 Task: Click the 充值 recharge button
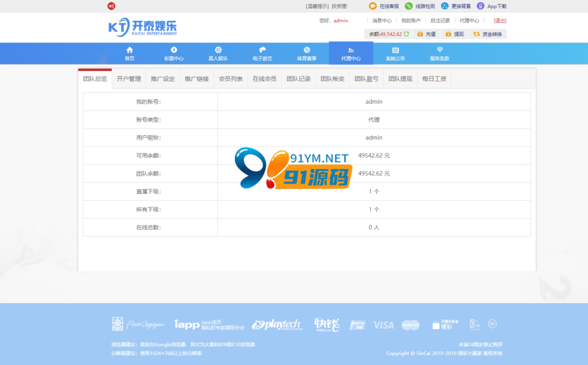pos(426,34)
